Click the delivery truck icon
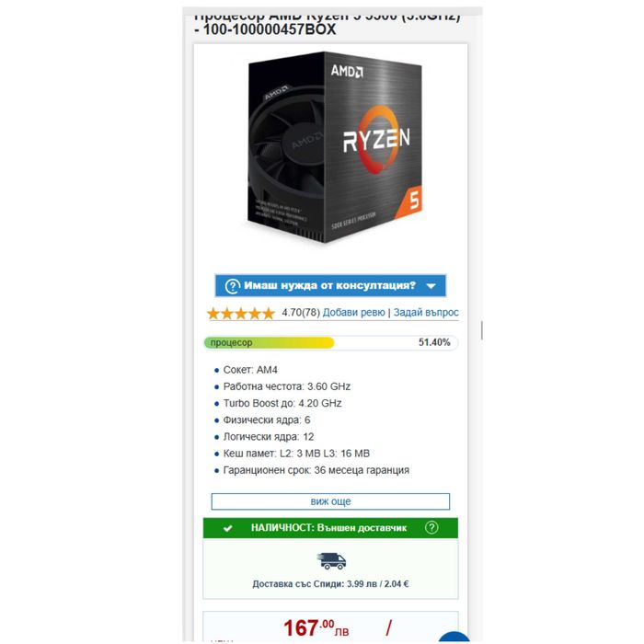Image resolution: width=644 pixels, height=644 pixels. [x=331, y=561]
